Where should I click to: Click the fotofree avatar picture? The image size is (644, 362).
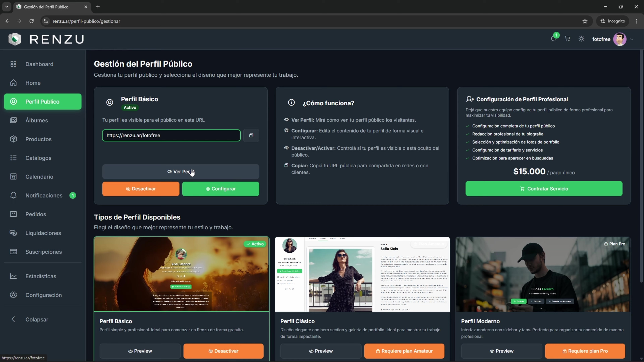click(x=620, y=39)
